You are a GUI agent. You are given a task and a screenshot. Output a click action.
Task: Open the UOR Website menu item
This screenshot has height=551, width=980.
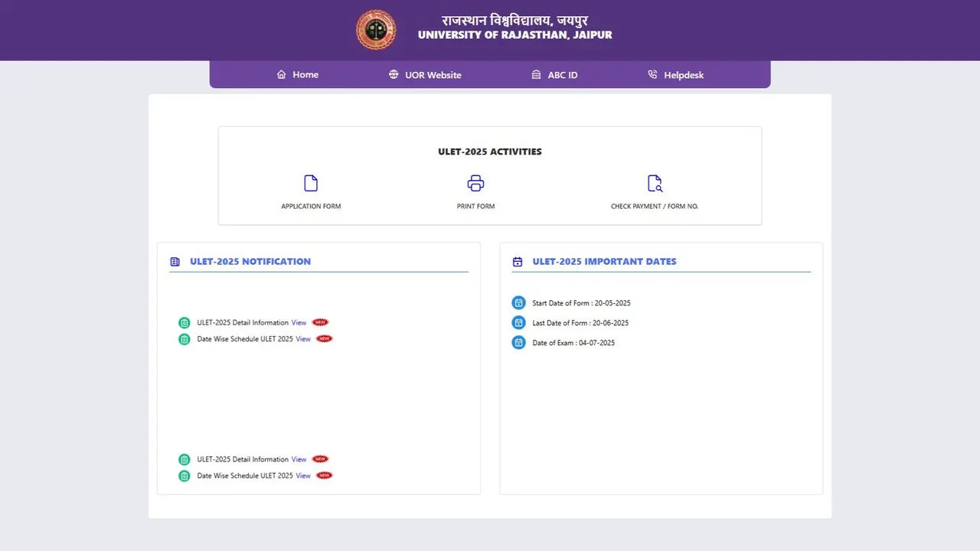(x=433, y=75)
